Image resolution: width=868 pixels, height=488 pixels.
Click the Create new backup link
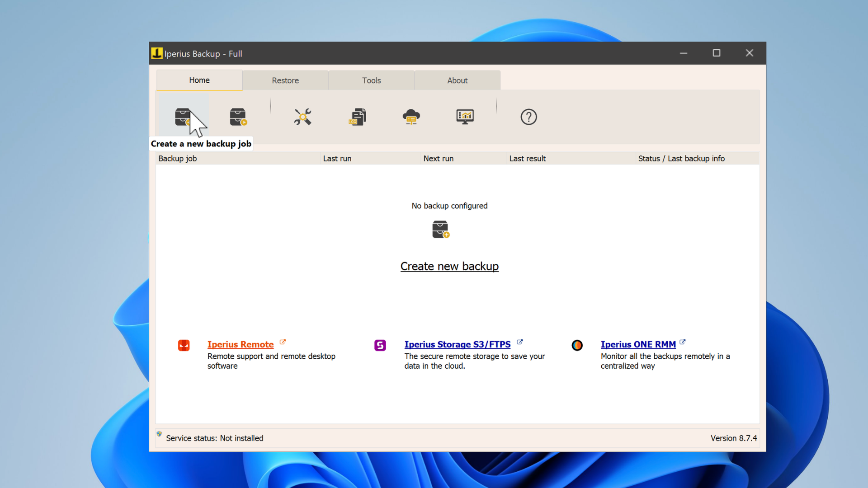[x=449, y=267]
